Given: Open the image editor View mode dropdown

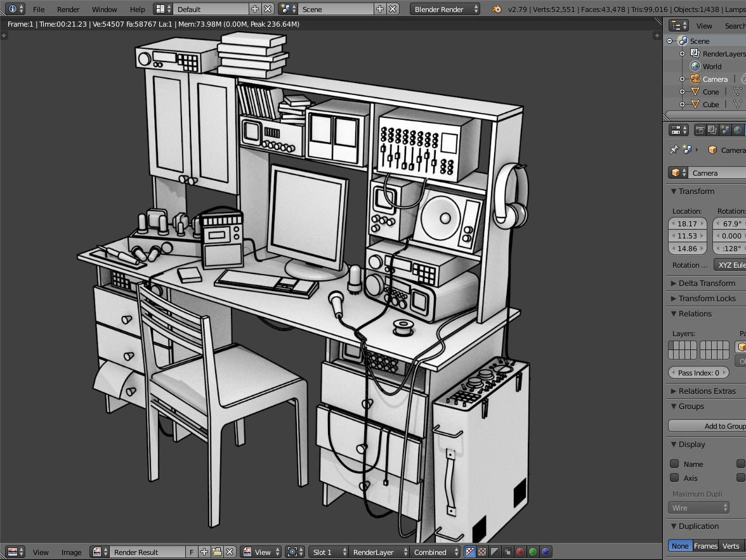Looking at the screenshot, I should click(x=261, y=552).
